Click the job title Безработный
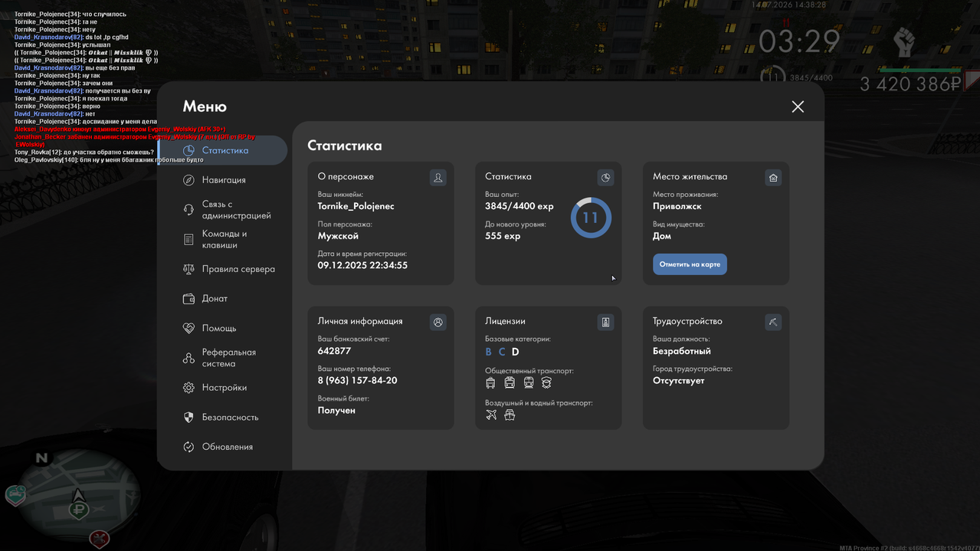Image resolution: width=980 pixels, height=551 pixels. (x=682, y=351)
